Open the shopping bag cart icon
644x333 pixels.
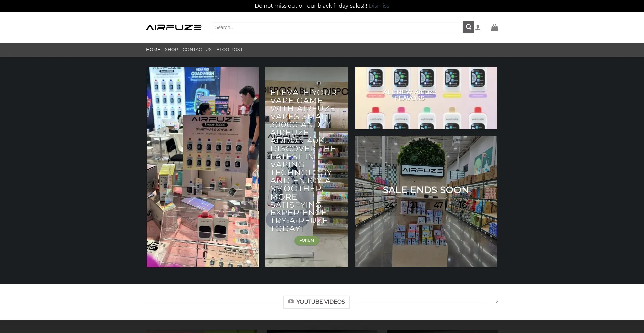(x=494, y=27)
